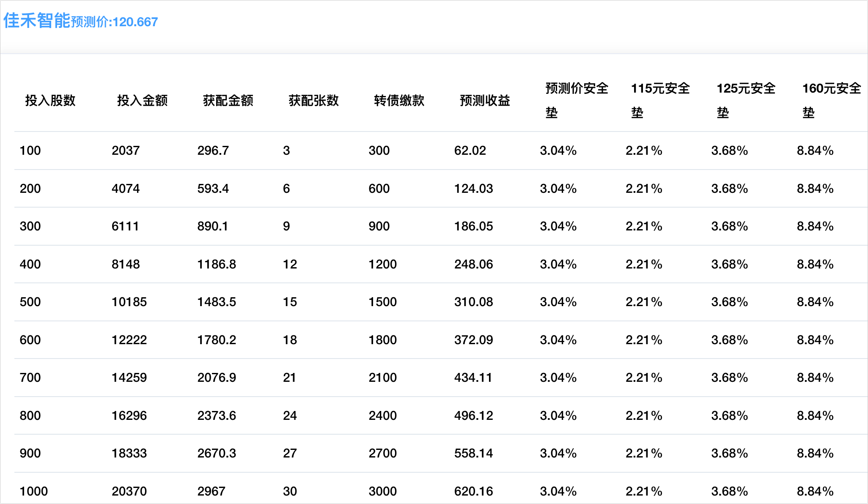Click the 佳禾智能 title heading

point(37,21)
